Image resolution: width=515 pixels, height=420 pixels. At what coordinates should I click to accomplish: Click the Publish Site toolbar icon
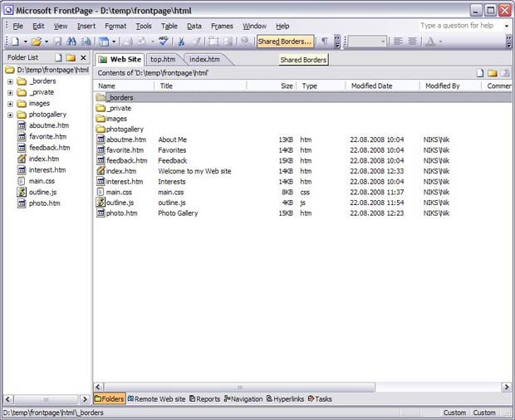86,42
